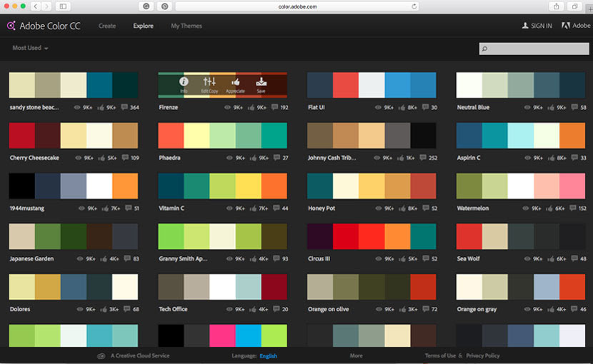Click the Dolores theme name

click(x=20, y=309)
